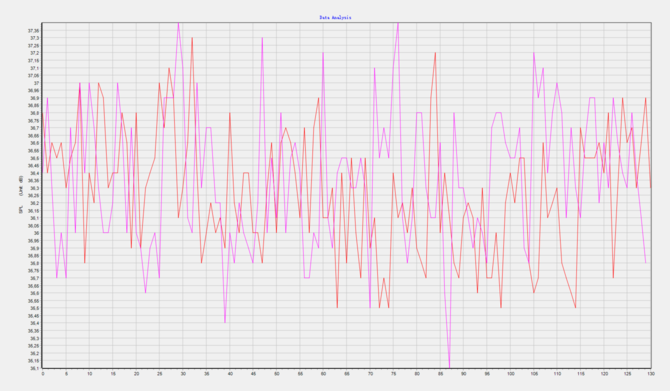This screenshot has height=391, width=670.
Task: Click the 110 x-axis tick label
Action: (x=557, y=373)
